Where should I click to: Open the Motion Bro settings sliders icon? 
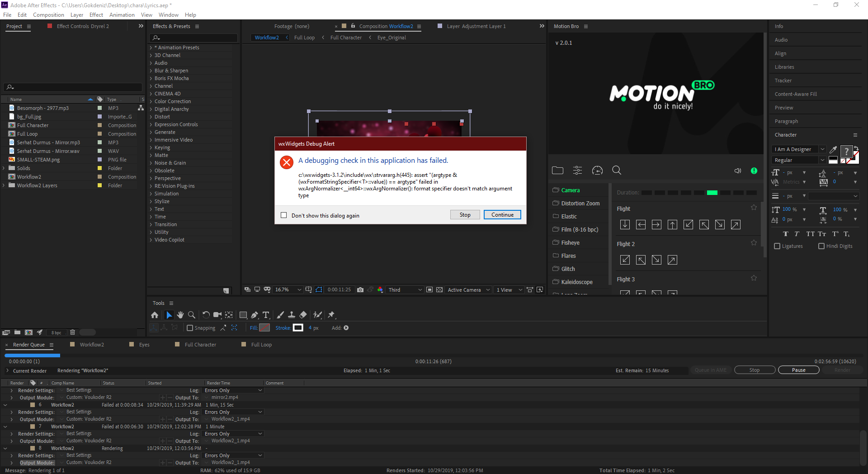pos(577,171)
